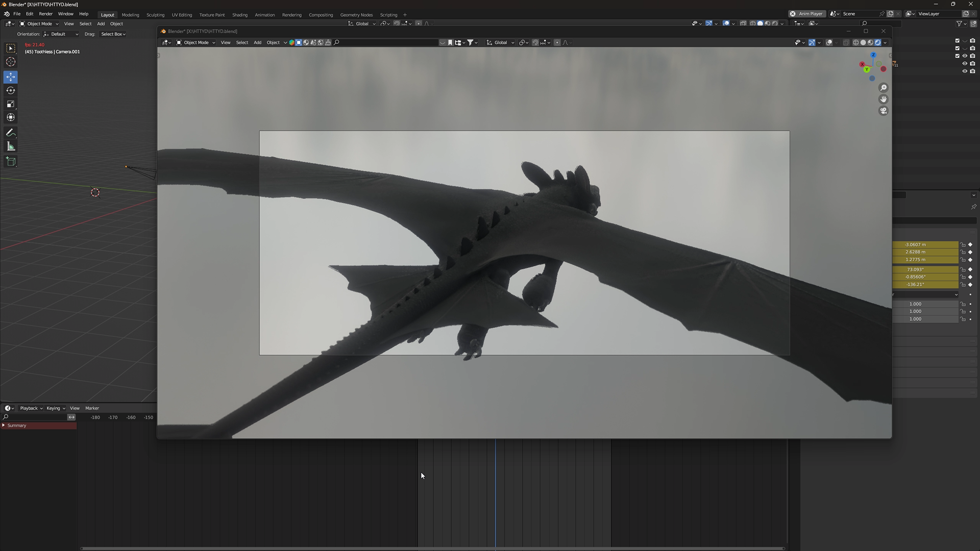The width and height of the screenshot is (980, 551).
Task: Click the Z axis on navigation gizmo
Action: 873,55
